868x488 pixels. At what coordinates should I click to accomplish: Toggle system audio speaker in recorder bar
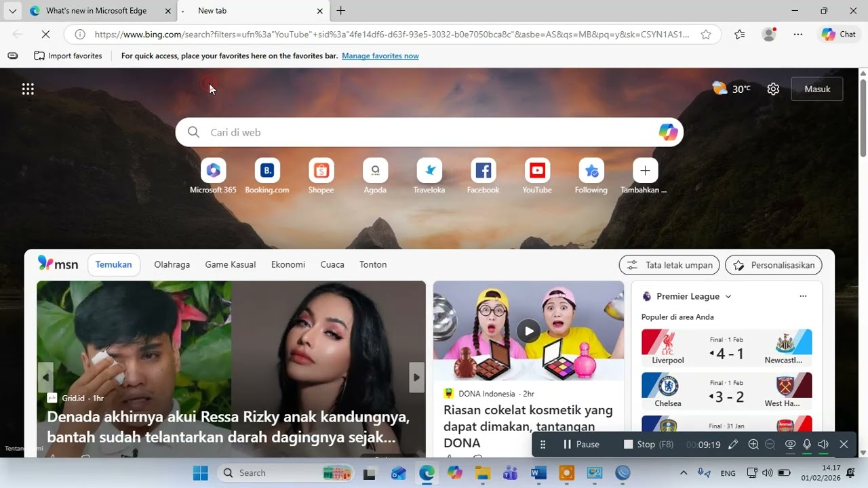coord(823,445)
